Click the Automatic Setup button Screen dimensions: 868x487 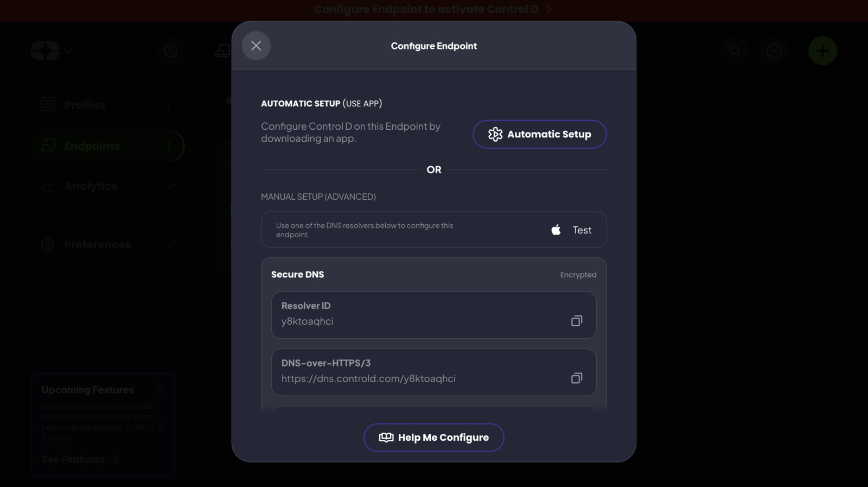[539, 134]
